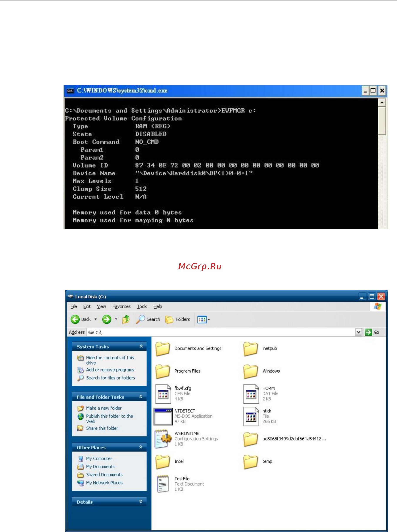Maximize the cmd.exe window
The height and width of the screenshot is (532, 397).
click(x=373, y=91)
